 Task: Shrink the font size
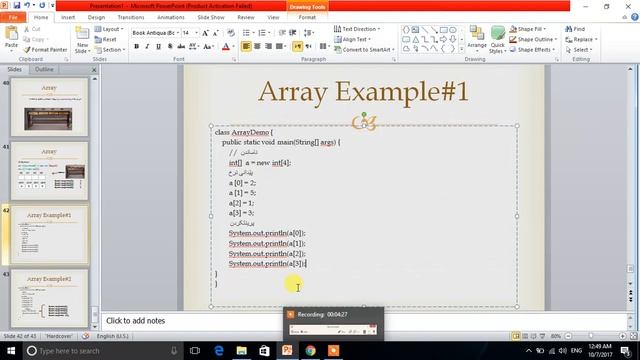216,33
